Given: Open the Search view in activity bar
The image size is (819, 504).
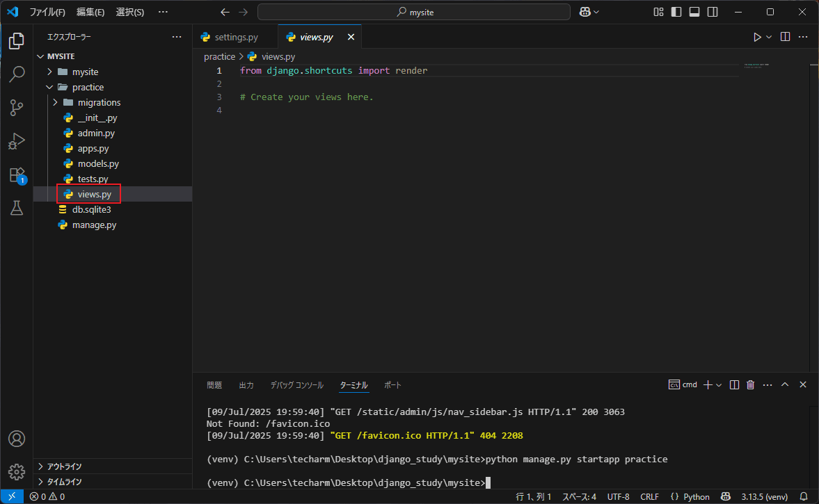Looking at the screenshot, I should click(x=17, y=74).
